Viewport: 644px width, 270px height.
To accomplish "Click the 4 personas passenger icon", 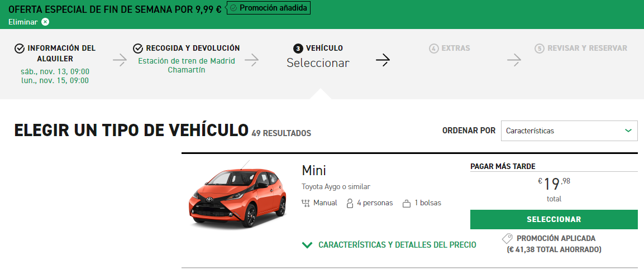I will tap(350, 203).
